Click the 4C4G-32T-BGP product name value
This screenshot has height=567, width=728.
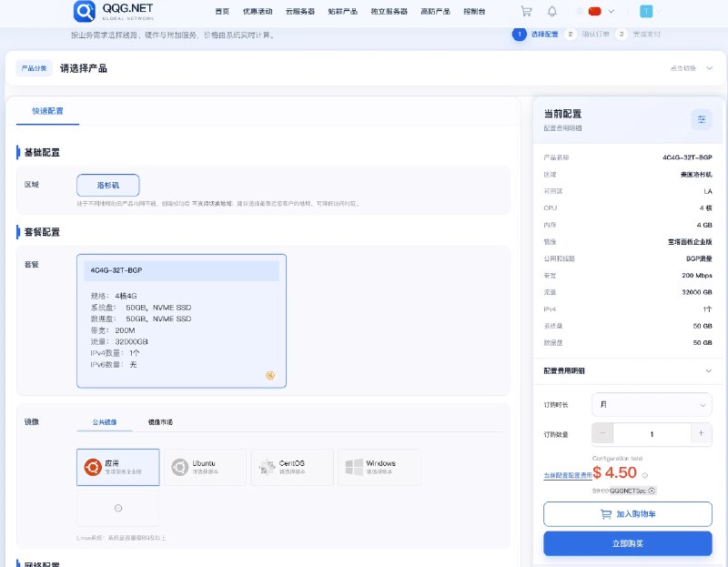(687, 157)
